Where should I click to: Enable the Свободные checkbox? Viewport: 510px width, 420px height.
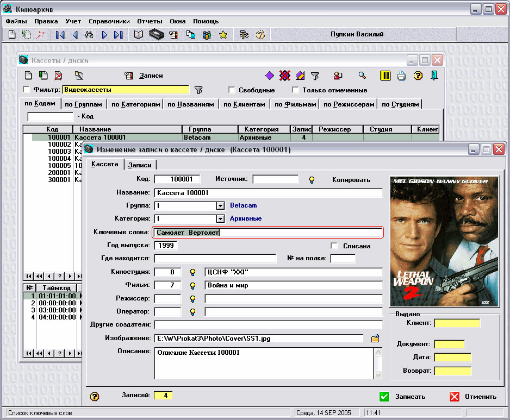[x=232, y=90]
